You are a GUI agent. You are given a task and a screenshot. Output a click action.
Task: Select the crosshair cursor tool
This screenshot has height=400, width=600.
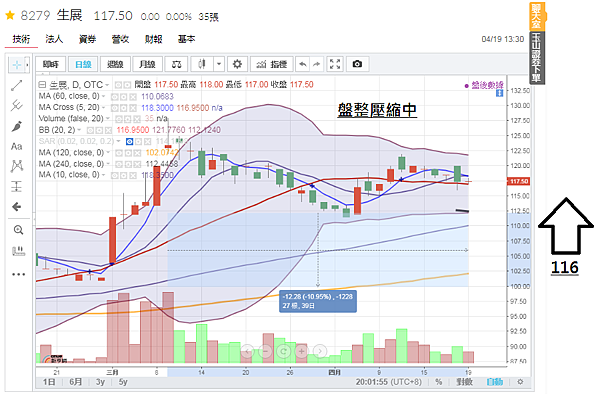pyautogui.click(x=16, y=65)
